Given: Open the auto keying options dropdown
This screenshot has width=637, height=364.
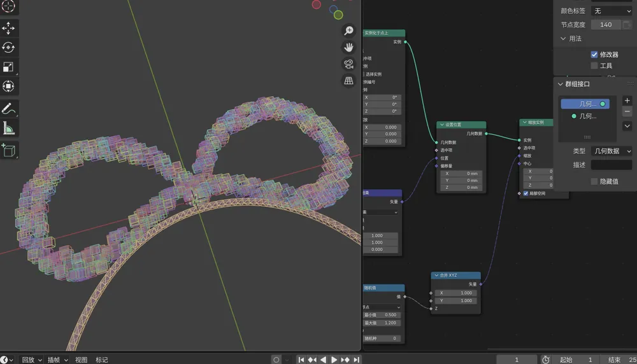Looking at the screenshot, I should [x=287, y=360].
